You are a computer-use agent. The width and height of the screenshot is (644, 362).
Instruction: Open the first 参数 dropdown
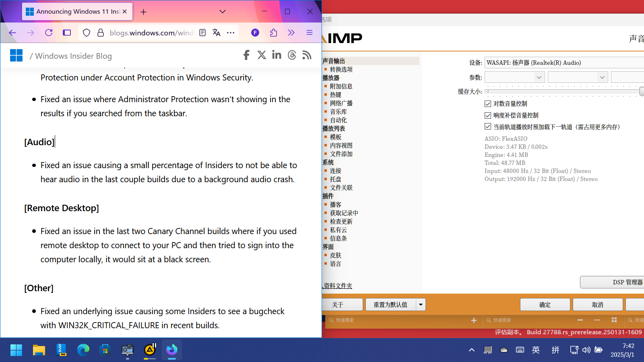point(515,77)
